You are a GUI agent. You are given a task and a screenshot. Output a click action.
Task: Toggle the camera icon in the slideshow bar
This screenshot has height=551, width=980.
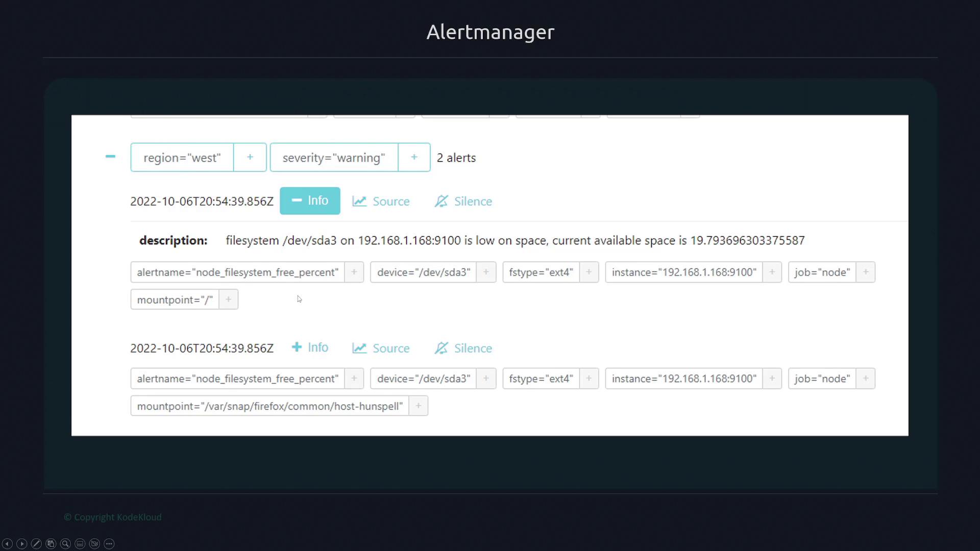tap(94, 544)
